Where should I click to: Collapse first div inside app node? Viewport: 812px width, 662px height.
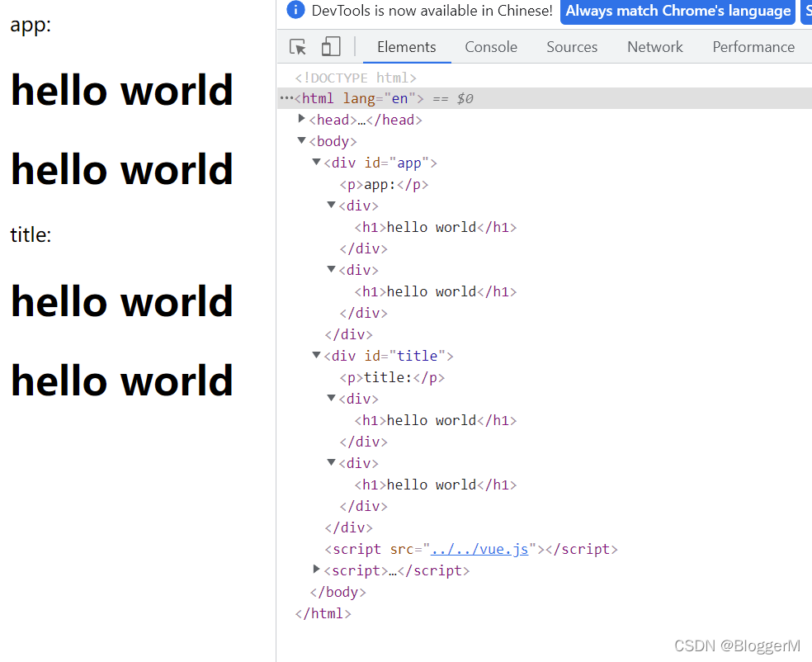[332, 206]
